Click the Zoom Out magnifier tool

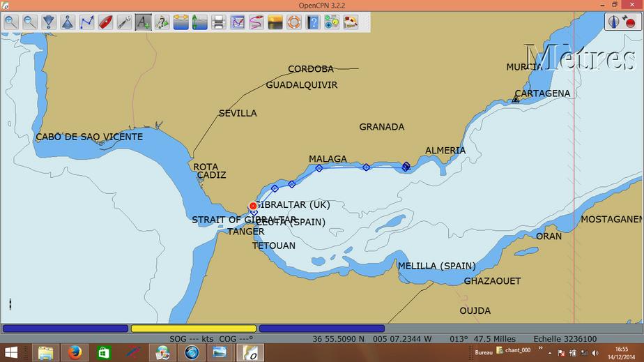coord(30,22)
